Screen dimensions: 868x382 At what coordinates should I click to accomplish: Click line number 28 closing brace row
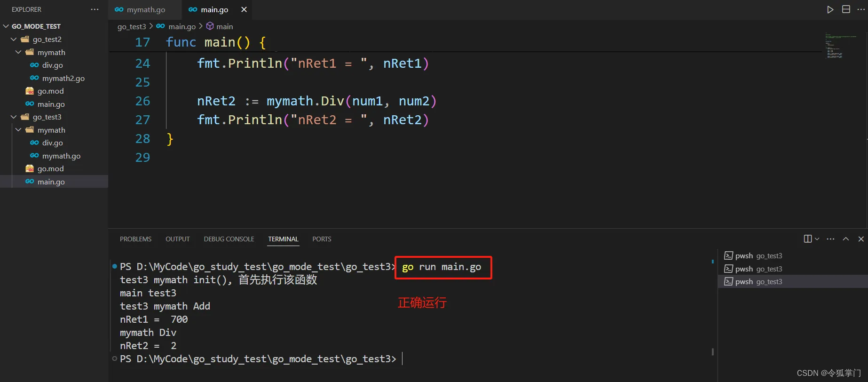pyautogui.click(x=142, y=139)
